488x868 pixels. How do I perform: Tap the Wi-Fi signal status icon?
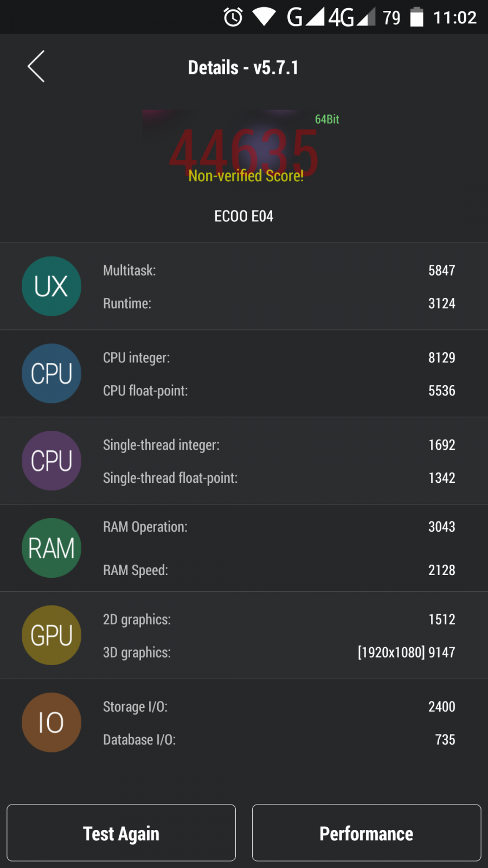(x=264, y=17)
